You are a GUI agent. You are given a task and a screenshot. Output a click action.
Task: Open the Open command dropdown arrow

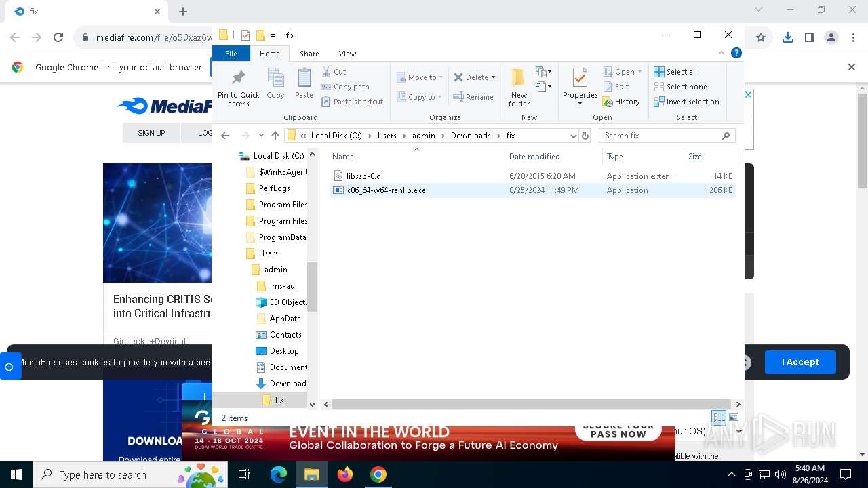tap(639, 72)
